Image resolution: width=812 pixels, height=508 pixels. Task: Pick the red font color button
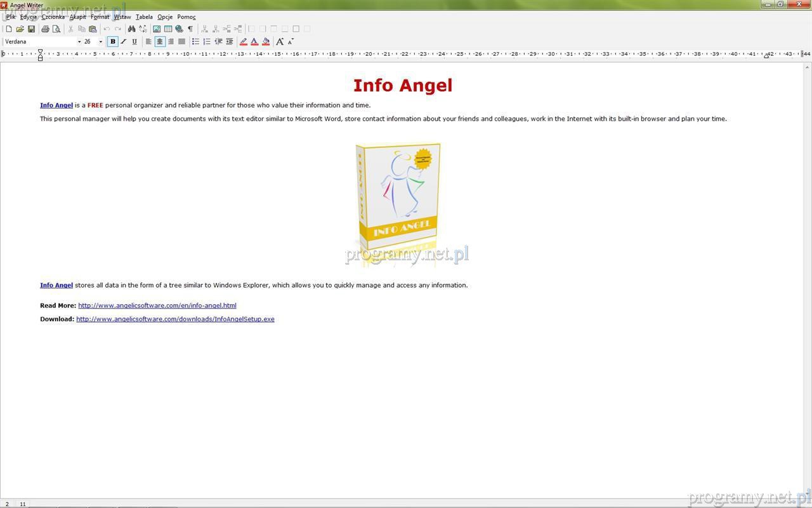coord(254,42)
